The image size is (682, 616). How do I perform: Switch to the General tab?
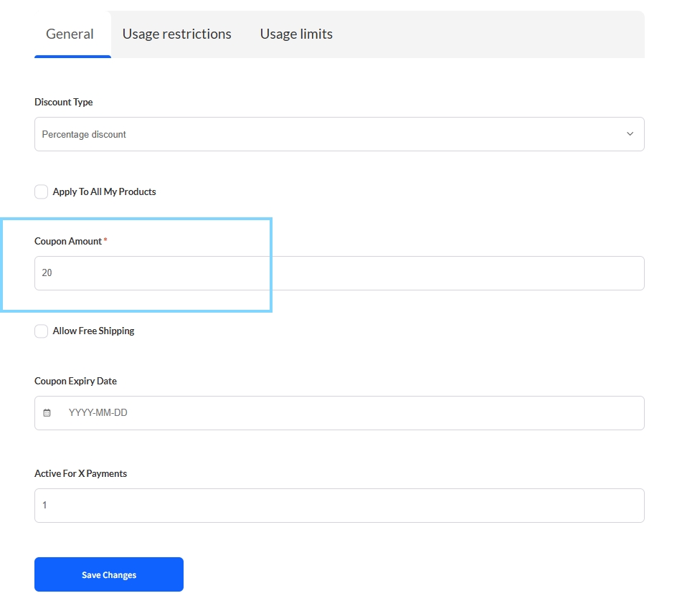click(x=70, y=34)
